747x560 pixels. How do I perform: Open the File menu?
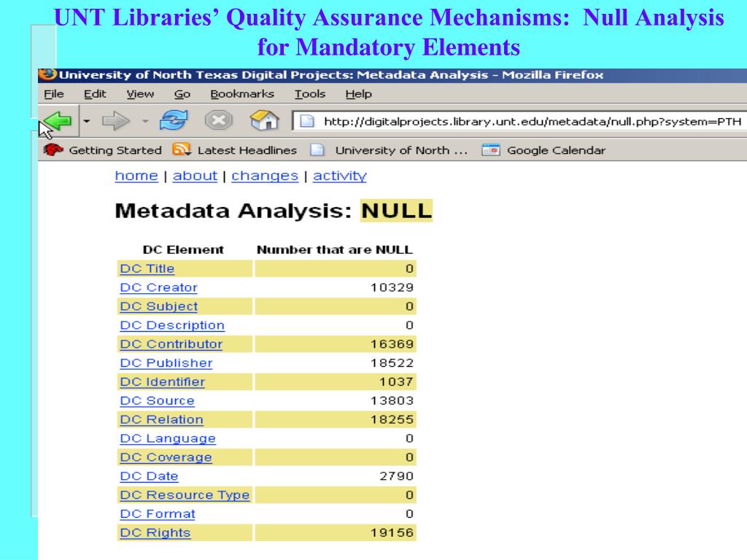tap(54, 94)
